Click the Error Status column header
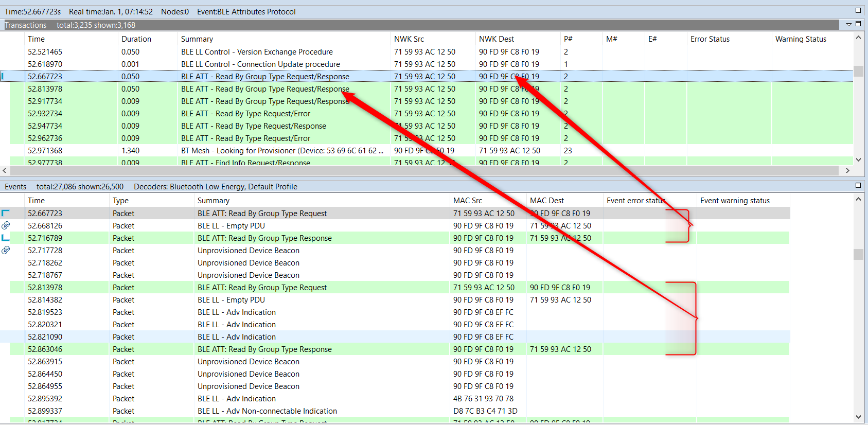The image size is (868, 425). (710, 39)
